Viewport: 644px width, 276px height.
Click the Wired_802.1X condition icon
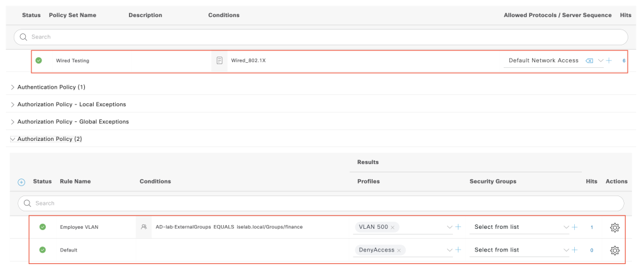(x=219, y=61)
